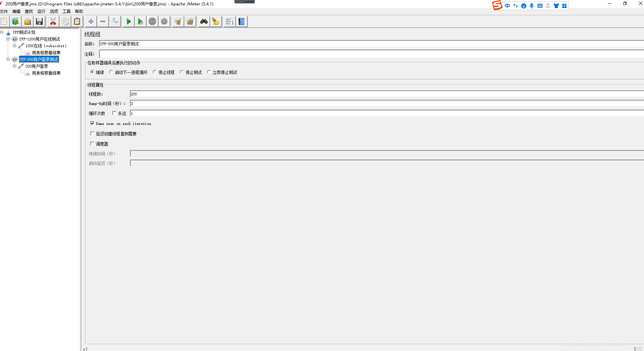Viewport: 644px width, 351px height.
Task: Clear results with single broom icon
Action: 177,21
